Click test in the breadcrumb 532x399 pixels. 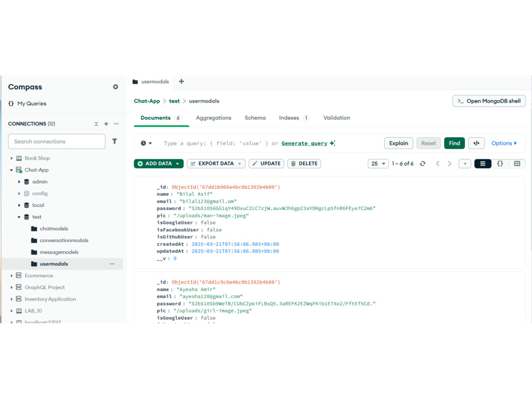coord(174,101)
